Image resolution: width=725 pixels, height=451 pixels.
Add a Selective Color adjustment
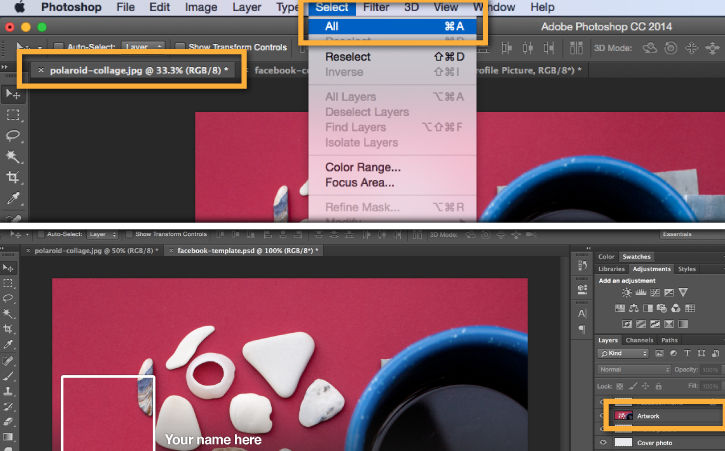pos(669,324)
